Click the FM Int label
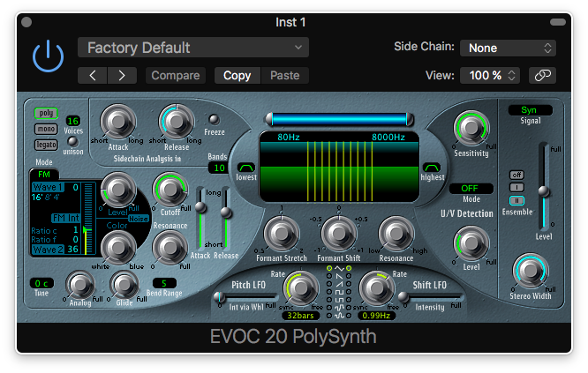The image size is (588, 373). click(x=65, y=218)
